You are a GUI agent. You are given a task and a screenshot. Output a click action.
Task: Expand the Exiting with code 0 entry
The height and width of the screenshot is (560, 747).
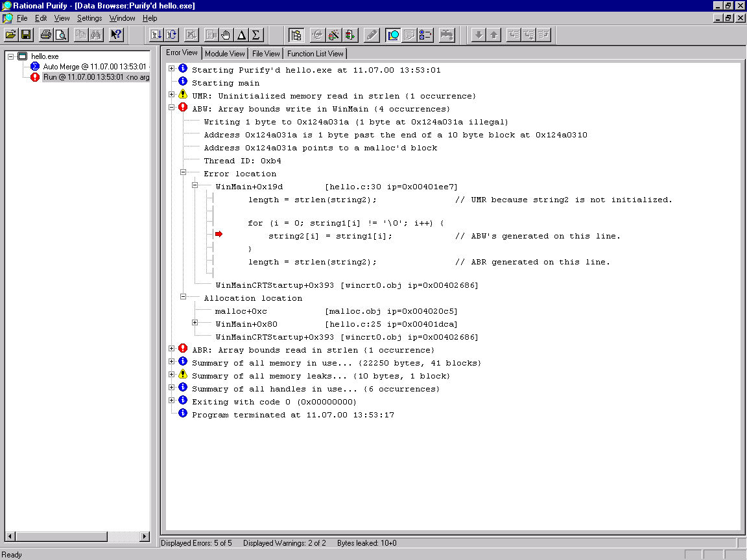[x=171, y=400]
